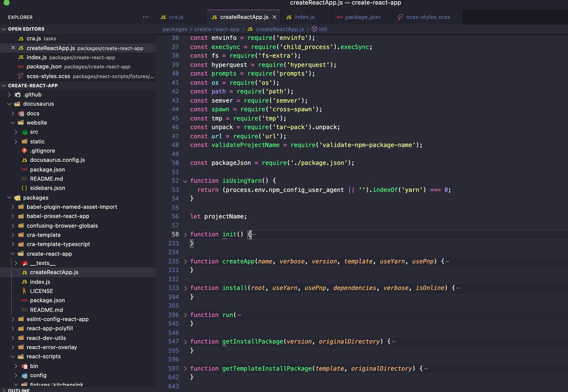The height and width of the screenshot is (392, 568).
Task: Close createReactApp.js in Open Editors list
Action: [x=13, y=48]
